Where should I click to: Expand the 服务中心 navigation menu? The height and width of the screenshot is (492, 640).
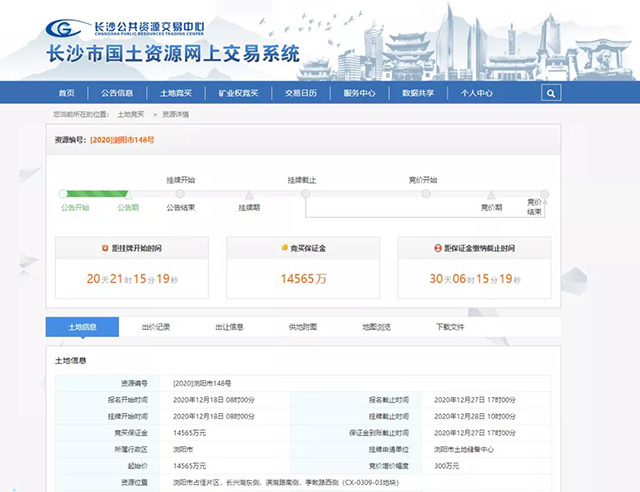[359, 93]
